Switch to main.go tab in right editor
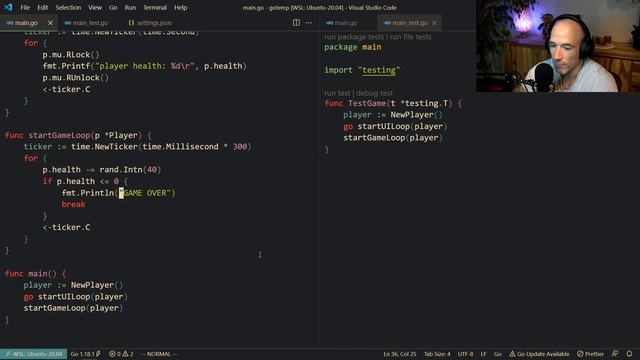This screenshot has height=360, width=640. (342, 23)
